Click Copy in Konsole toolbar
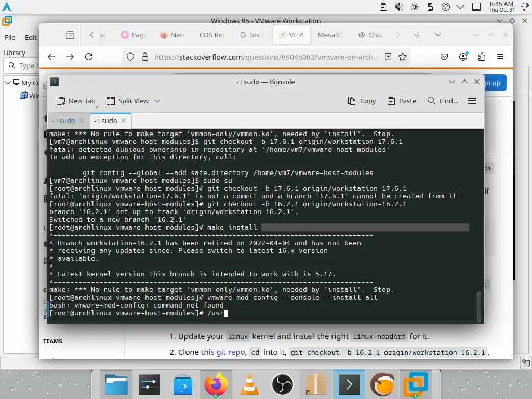This screenshot has width=532, height=399. click(x=362, y=101)
